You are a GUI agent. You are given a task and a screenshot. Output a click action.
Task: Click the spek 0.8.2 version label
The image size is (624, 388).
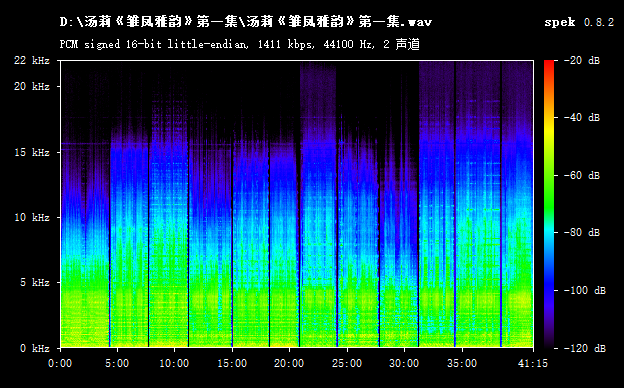point(579,22)
